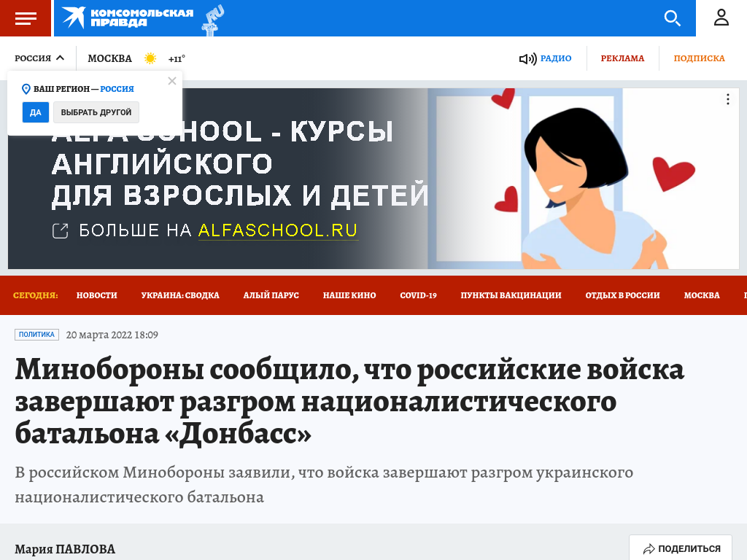Click the РОССИЯ link in popup
Screen dimensions: 747x560
pyautogui.click(x=117, y=89)
